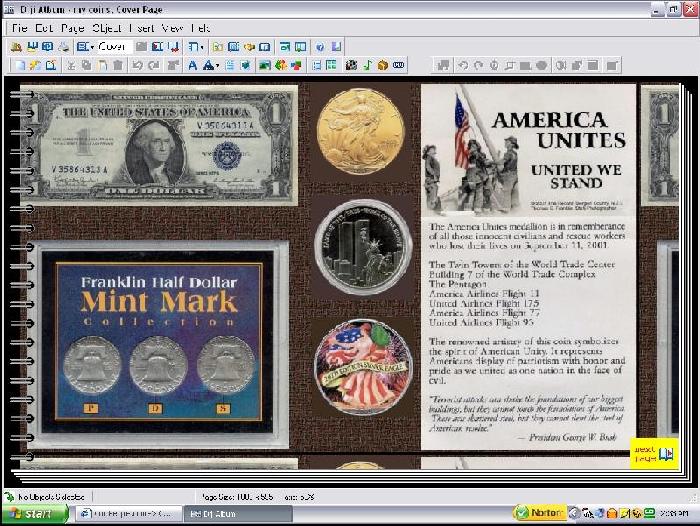Click the lightning bolt wizard icon
Screen dimensions: 700x526
[35, 65]
